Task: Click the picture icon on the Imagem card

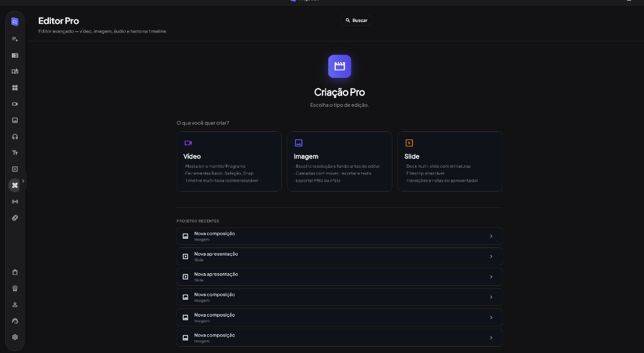Action: click(x=299, y=143)
